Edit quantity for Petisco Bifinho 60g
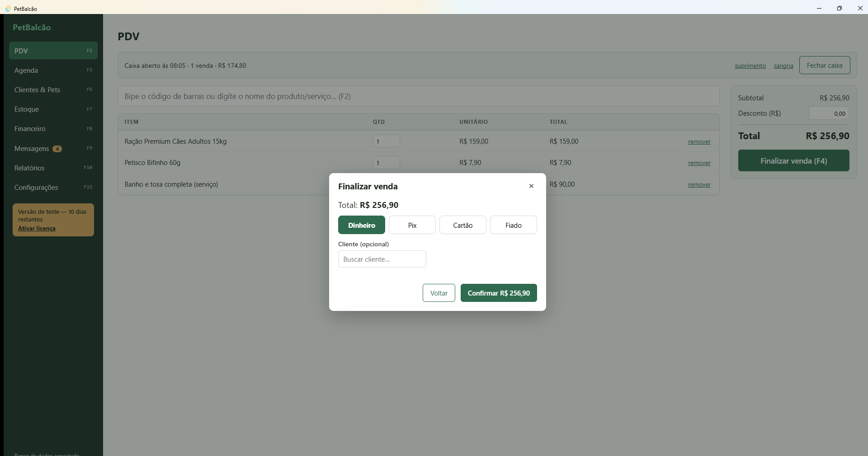 [x=387, y=162]
